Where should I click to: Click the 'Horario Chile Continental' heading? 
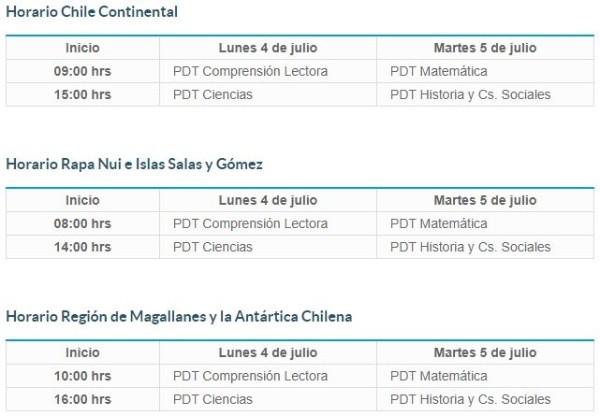[92, 12]
